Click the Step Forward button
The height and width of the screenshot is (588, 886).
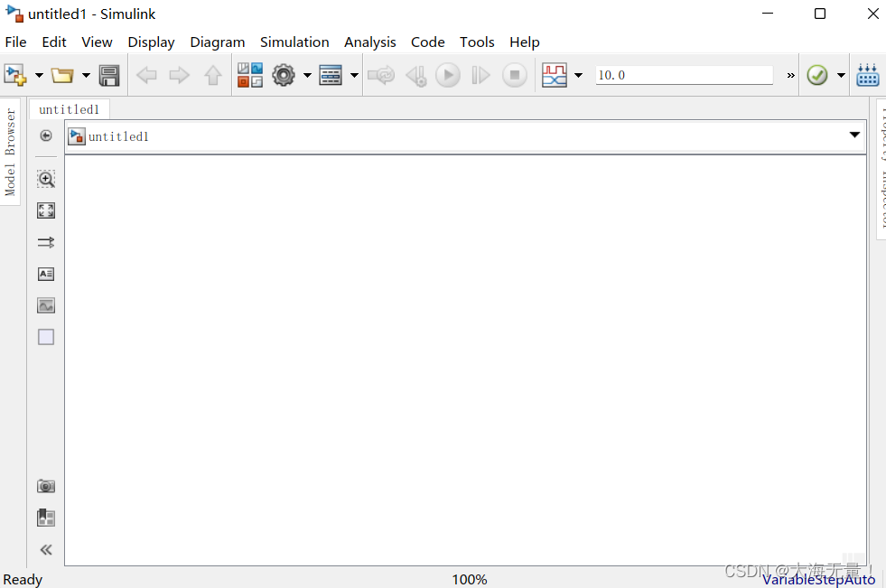point(480,75)
